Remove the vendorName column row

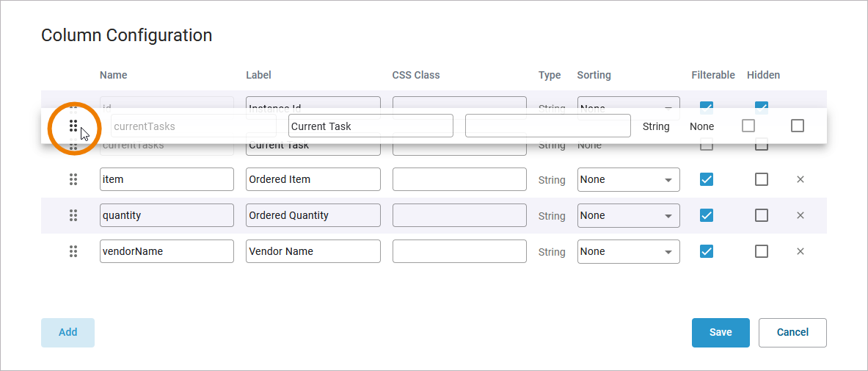800,251
